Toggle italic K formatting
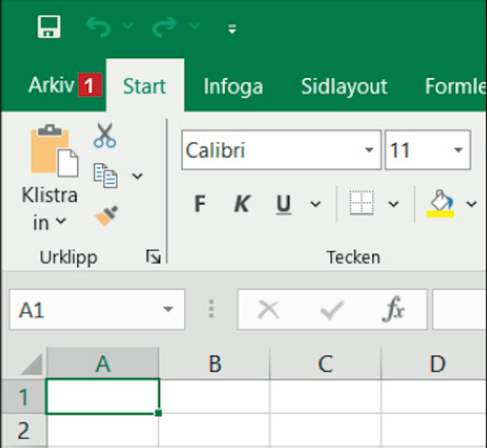487x448 pixels. (242, 204)
